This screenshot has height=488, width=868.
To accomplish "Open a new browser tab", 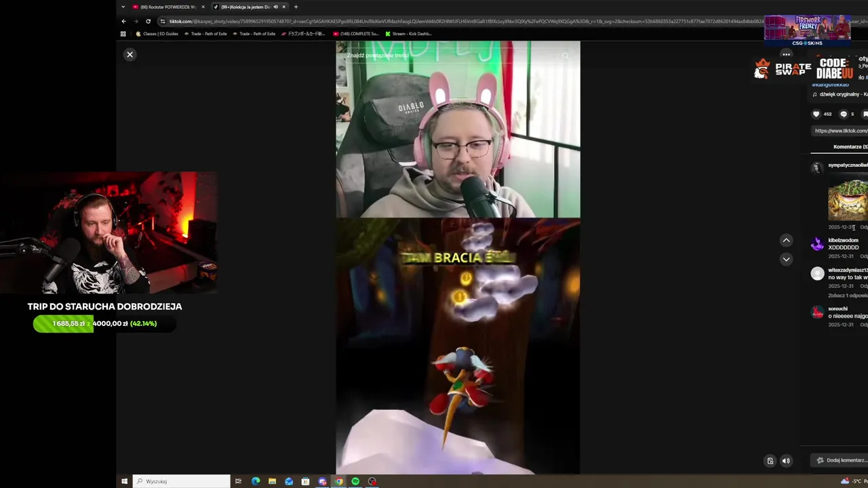I will pyautogui.click(x=296, y=7).
